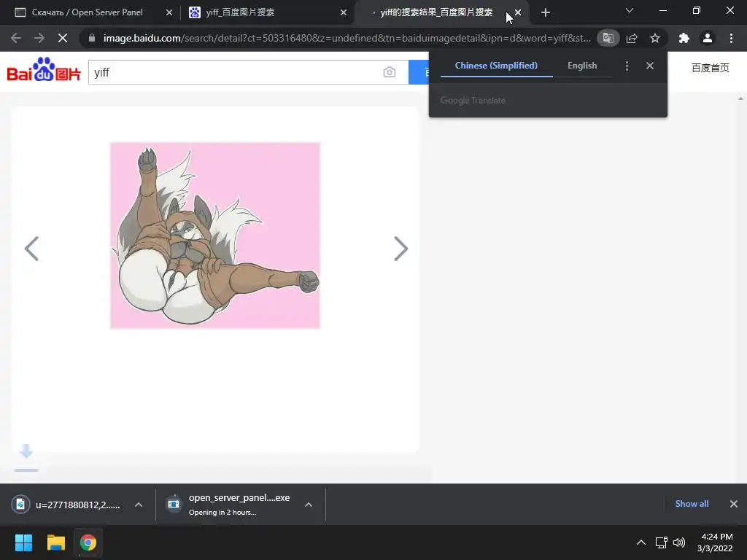This screenshot has height=560, width=747.
Task: Close the Open Server Panel tab
Action: [169, 12]
